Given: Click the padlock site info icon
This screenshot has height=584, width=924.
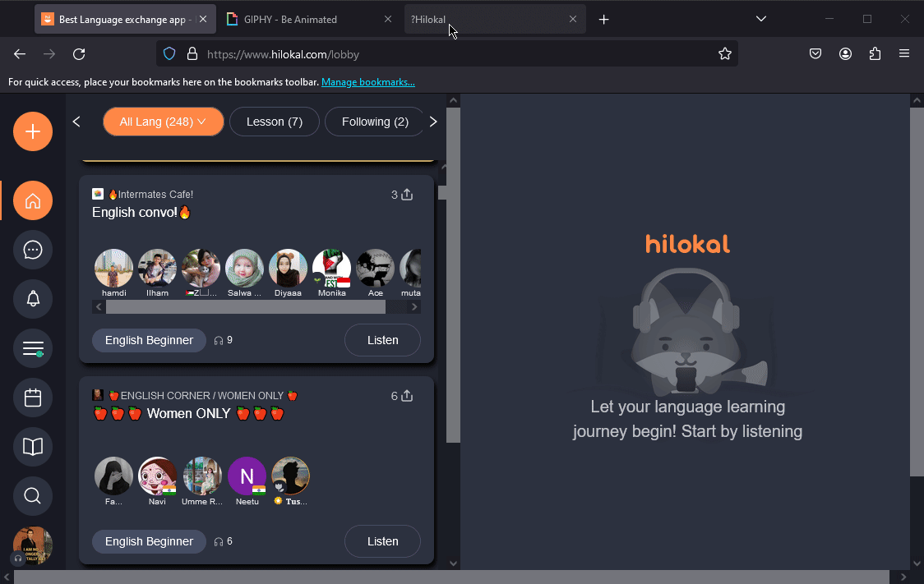Looking at the screenshot, I should 192,54.
